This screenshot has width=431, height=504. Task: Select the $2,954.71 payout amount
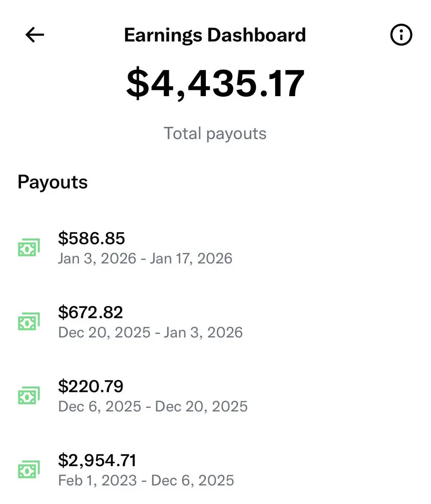coord(97,460)
